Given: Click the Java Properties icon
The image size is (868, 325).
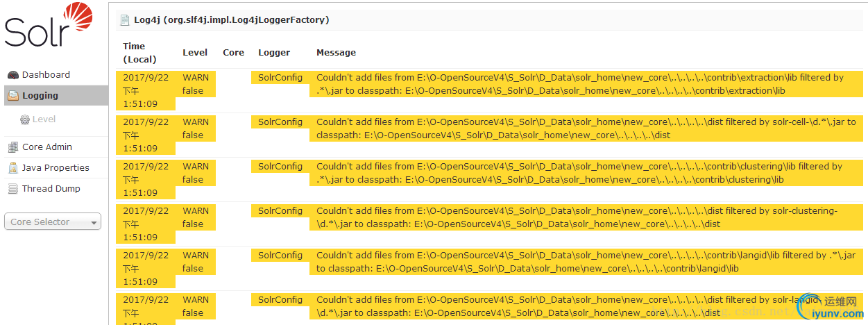Looking at the screenshot, I should coord(12,168).
